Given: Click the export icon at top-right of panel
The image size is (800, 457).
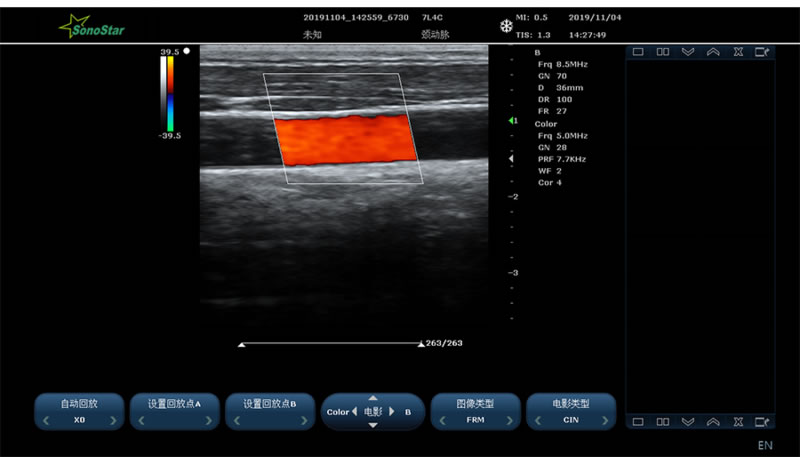Looking at the screenshot, I should click(763, 52).
